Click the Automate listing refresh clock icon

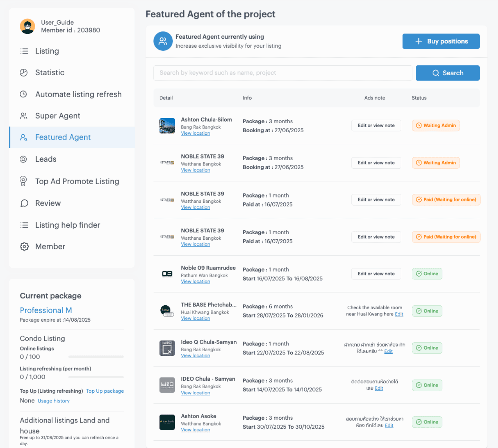tap(23, 94)
